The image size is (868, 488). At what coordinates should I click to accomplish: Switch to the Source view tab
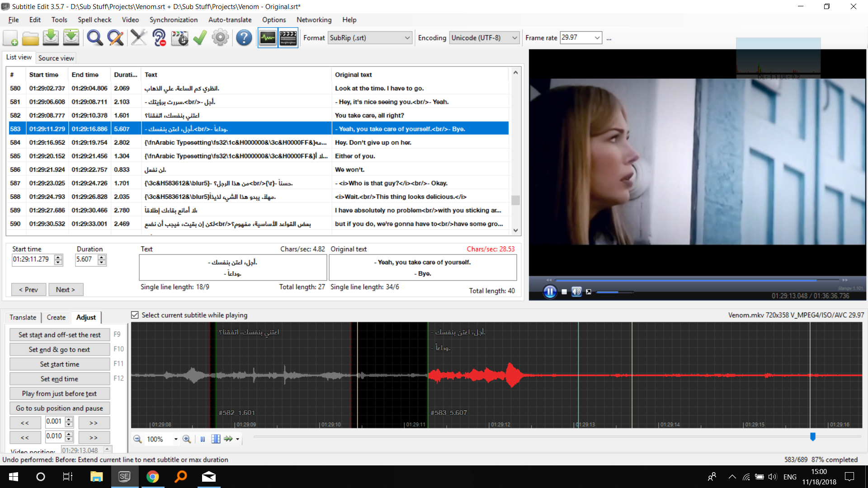click(56, 58)
